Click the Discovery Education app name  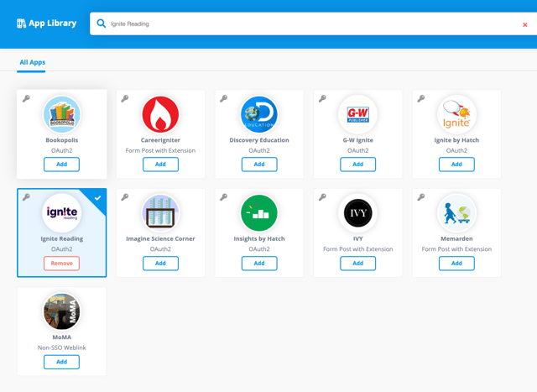pyautogui.click(x=259, y=140)
